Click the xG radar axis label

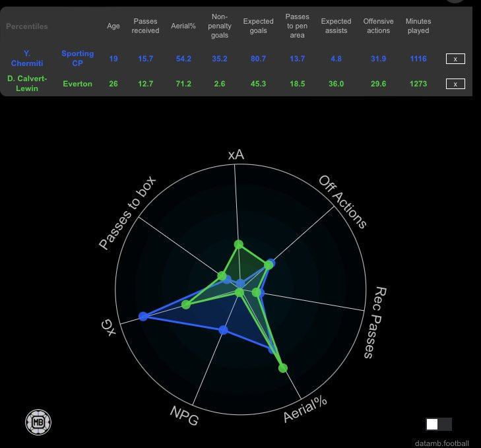[109, 327]
